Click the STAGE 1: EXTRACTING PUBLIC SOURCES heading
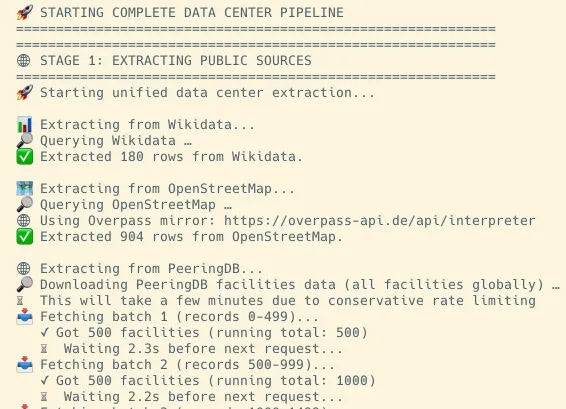Screen dimensions: 566x409 pos(176,61)
